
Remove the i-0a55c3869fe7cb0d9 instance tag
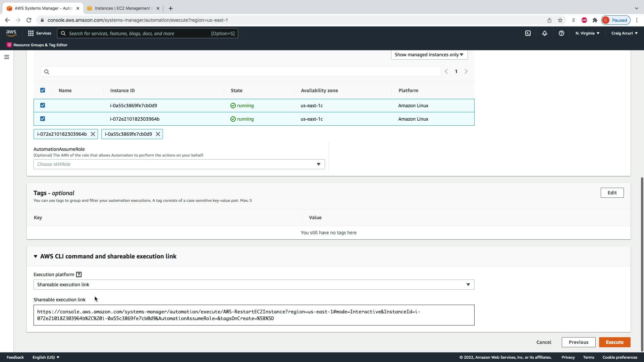(158, 134)
